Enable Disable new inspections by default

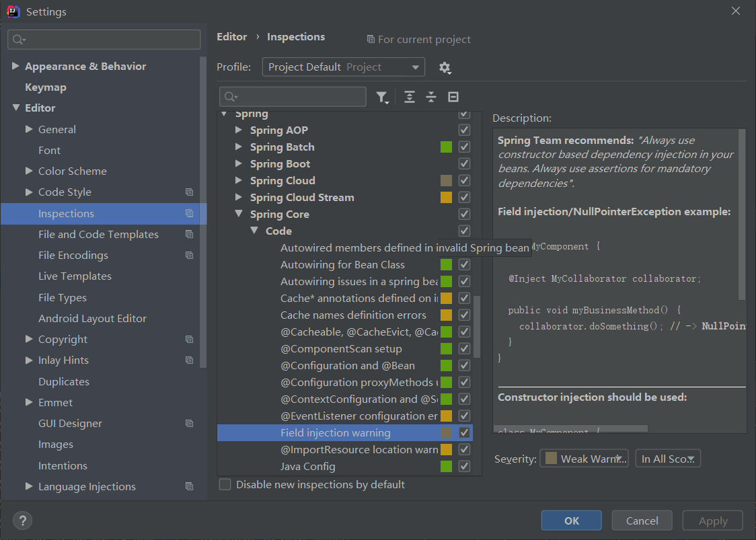225,485
